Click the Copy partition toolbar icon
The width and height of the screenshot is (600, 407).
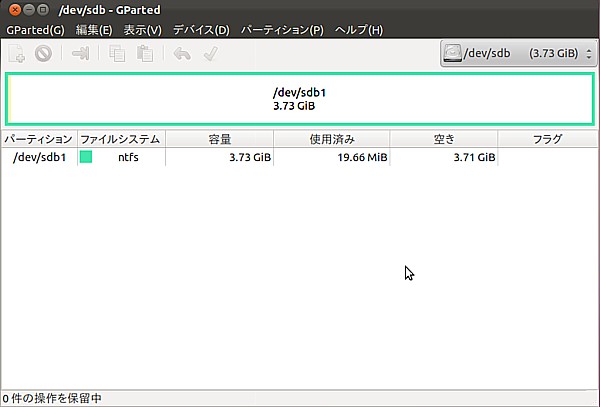(117, 54)
